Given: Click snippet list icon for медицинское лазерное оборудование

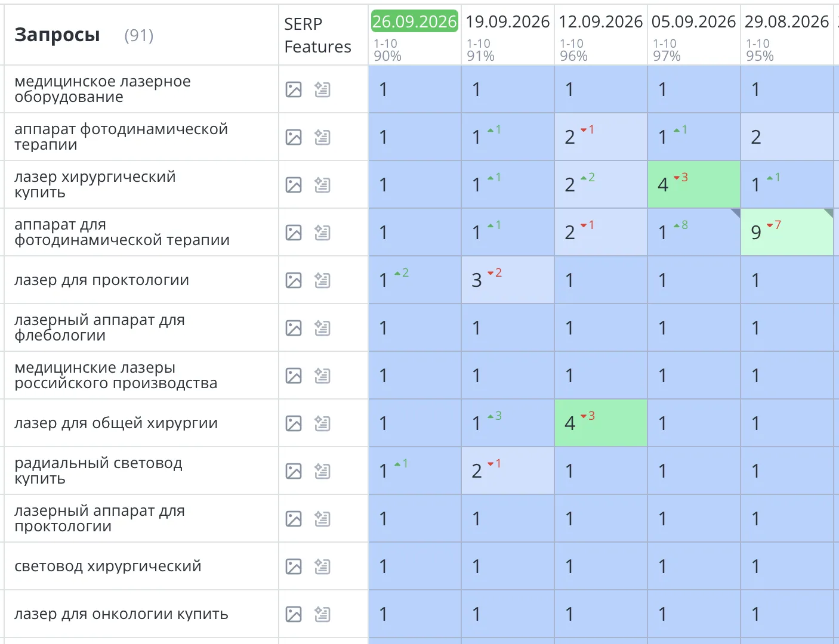Looking at the screenshot, I should pos(322,89).
